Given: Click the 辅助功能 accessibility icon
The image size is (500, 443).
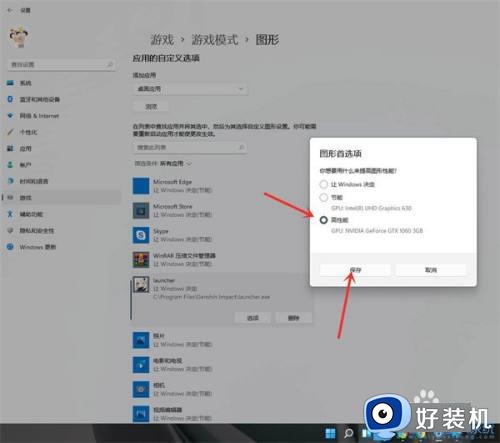Looking at the screenshot, I should tap(10, 214).
